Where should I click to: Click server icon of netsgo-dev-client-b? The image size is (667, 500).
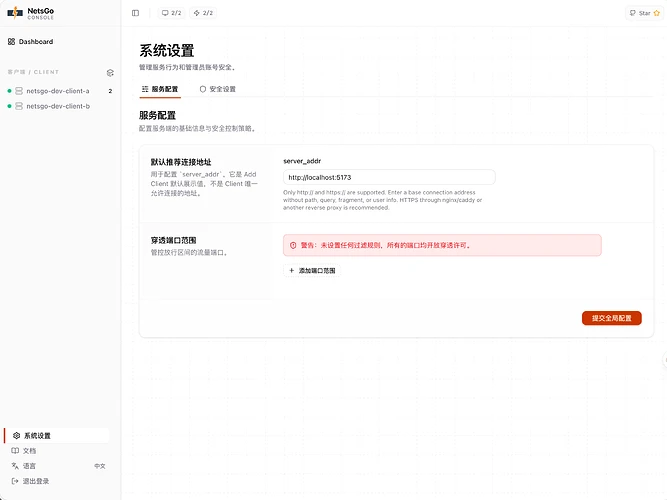pyautogui.click(x=19, y=106)
